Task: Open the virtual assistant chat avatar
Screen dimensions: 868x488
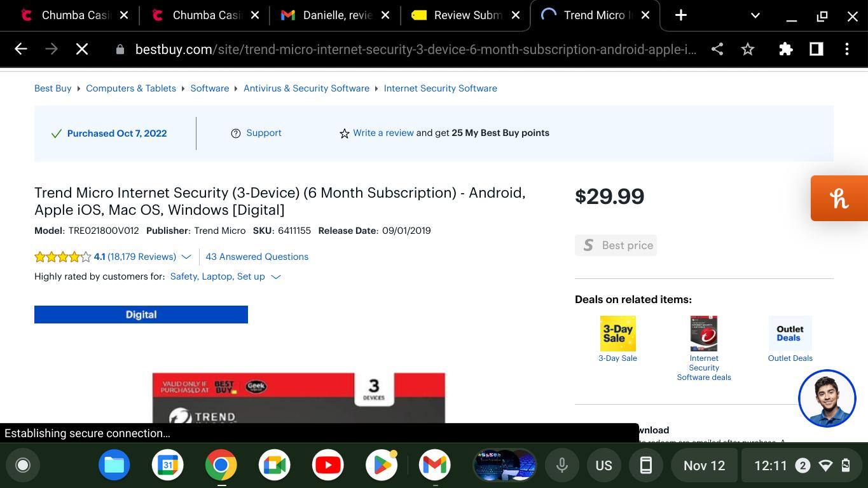Action: [827, 398]
